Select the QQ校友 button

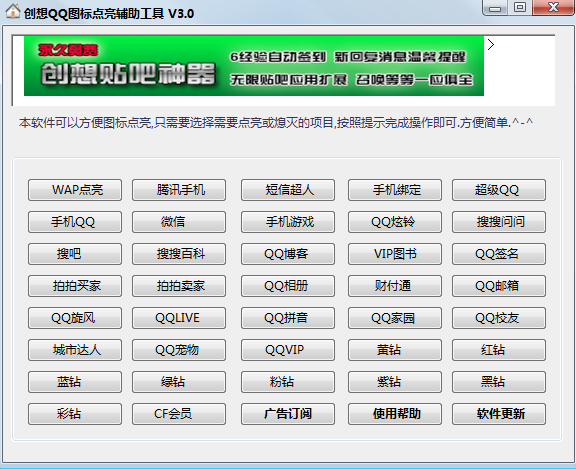pos(499,318)
